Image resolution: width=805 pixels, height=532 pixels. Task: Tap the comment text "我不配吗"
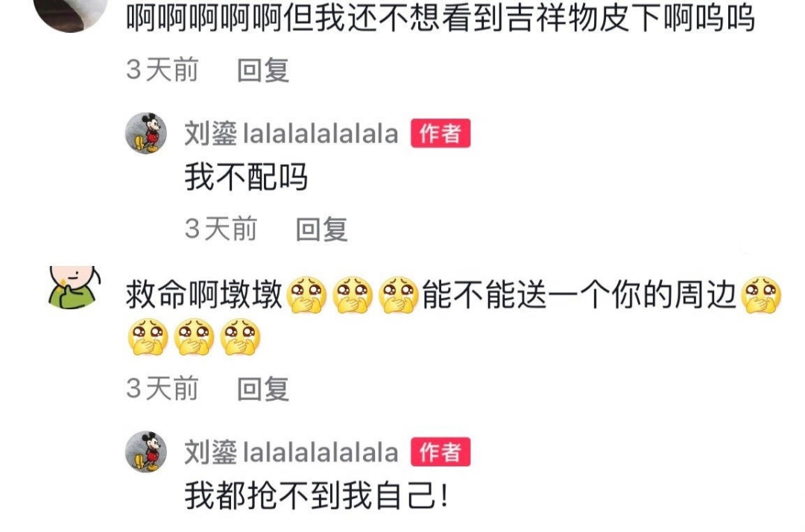tap(246, 177)
